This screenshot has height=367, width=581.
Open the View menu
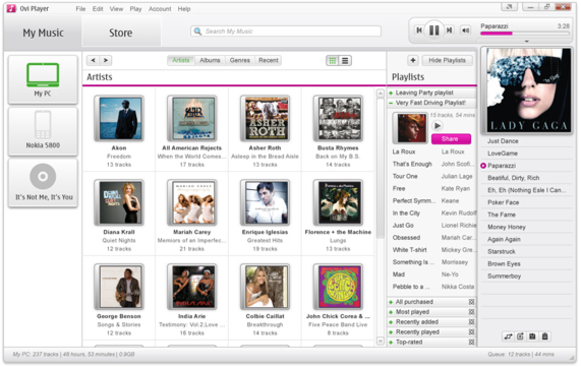[x=116, y=9]
